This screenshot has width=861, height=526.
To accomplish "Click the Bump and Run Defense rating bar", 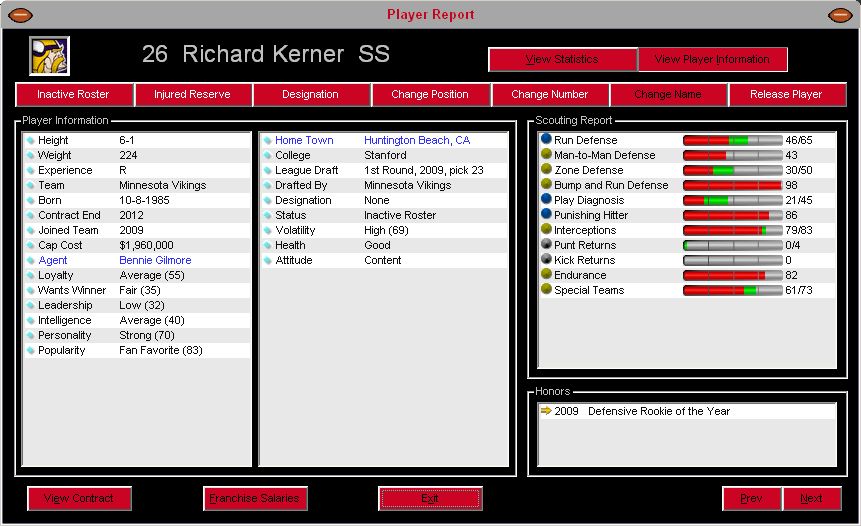I will [732, 185].
